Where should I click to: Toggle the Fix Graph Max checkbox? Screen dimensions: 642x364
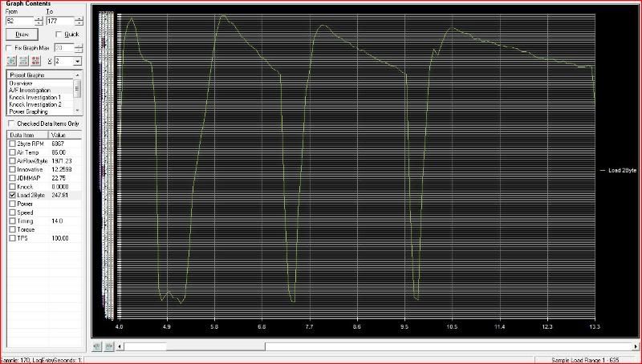tap(10, 48)
